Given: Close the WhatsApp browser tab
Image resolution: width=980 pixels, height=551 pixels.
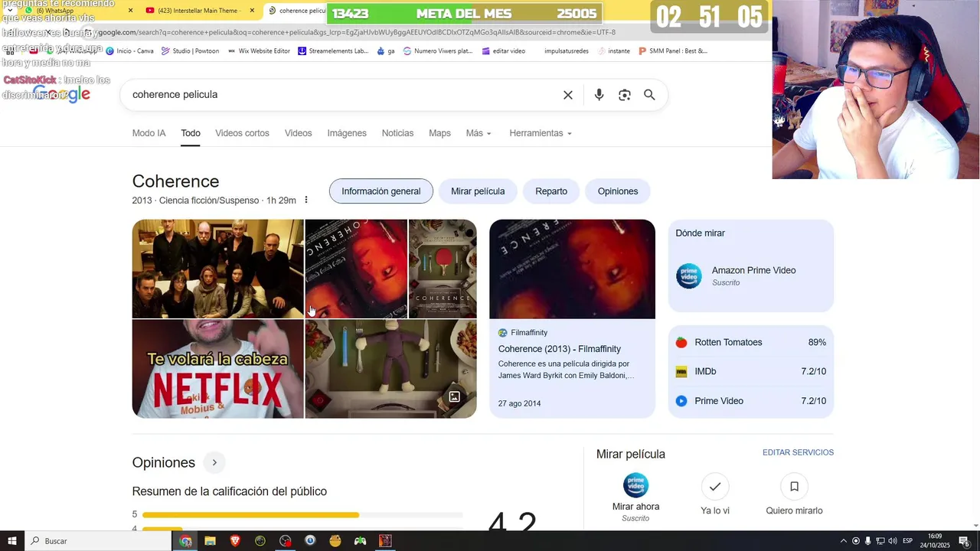Looking at the screenshot, I should pos(130,11).
